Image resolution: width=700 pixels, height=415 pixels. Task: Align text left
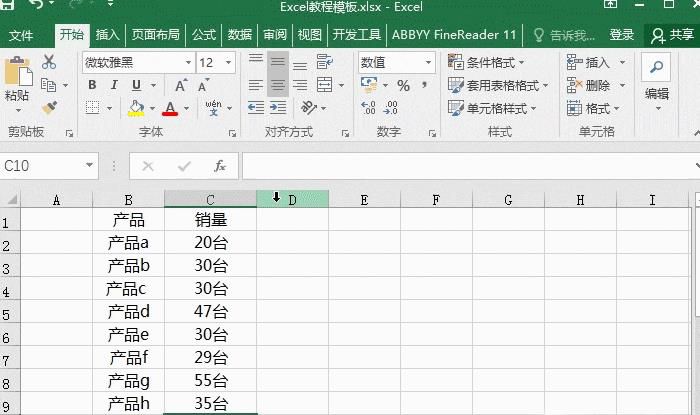pyautogui.click(x=256, y=85)
